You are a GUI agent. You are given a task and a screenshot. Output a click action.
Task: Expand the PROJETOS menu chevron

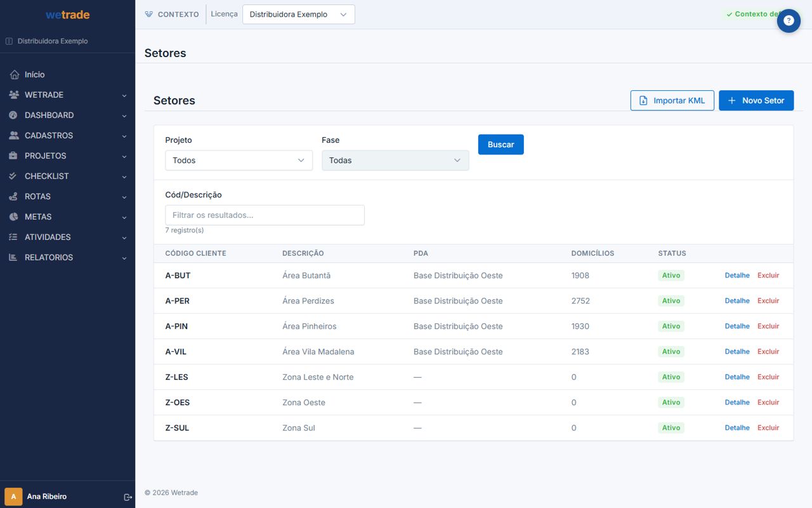[124, 157]
